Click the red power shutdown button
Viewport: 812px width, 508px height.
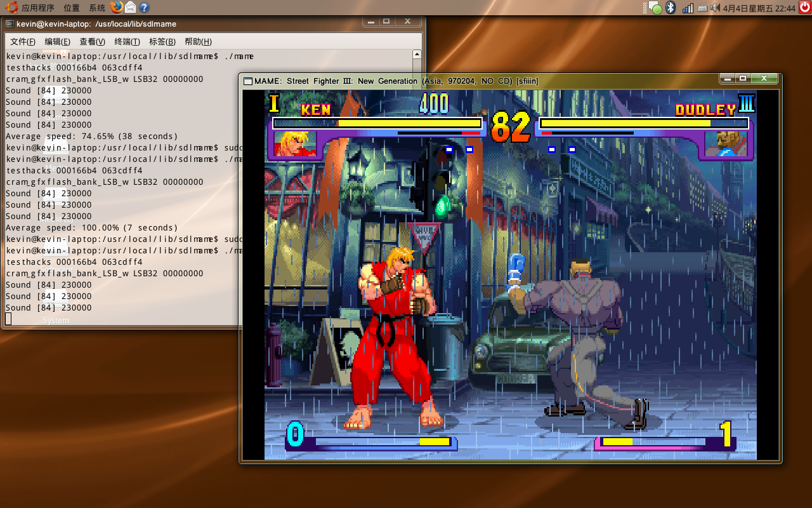804,8
